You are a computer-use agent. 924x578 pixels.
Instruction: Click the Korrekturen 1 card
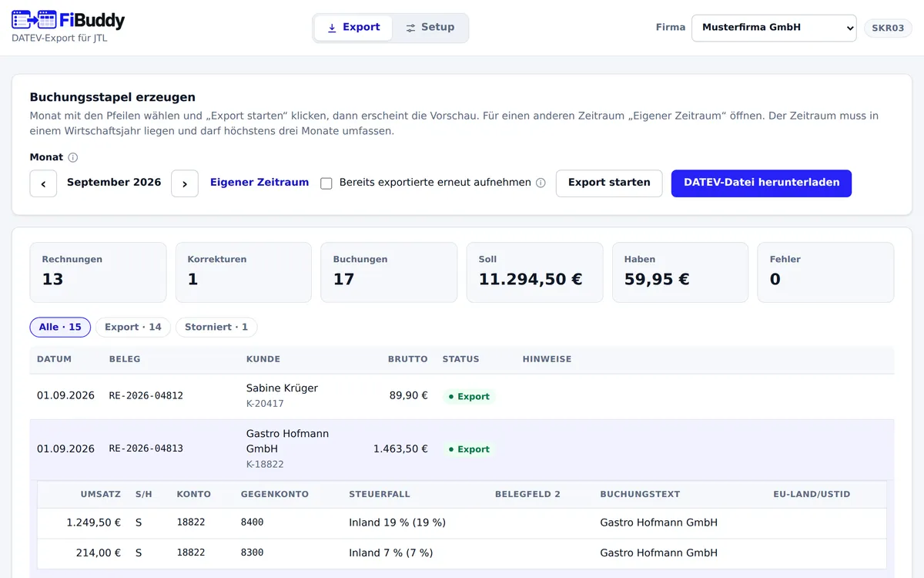click(243, 273)
